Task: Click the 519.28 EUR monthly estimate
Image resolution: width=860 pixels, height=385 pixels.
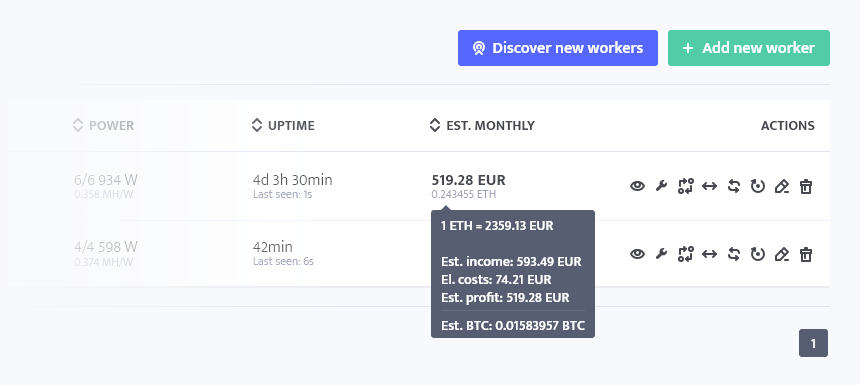Action: [x=468, y=180]
